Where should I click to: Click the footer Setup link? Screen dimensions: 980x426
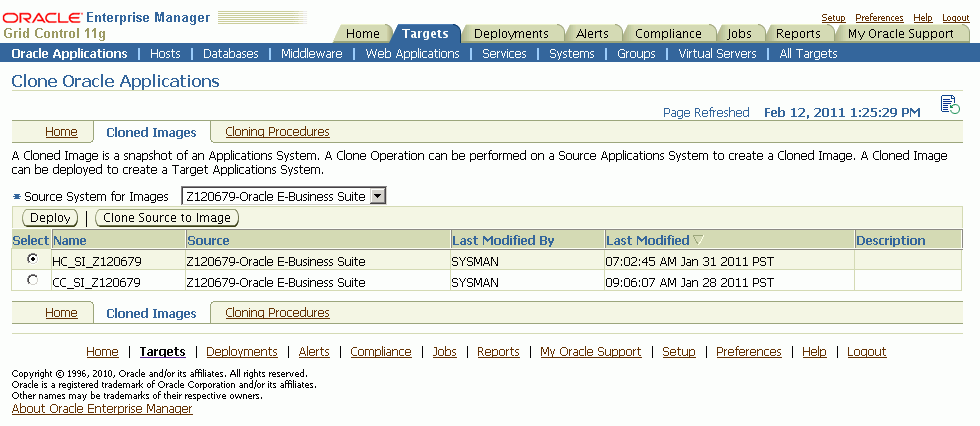pyautogui.click(x=679, y=352)
